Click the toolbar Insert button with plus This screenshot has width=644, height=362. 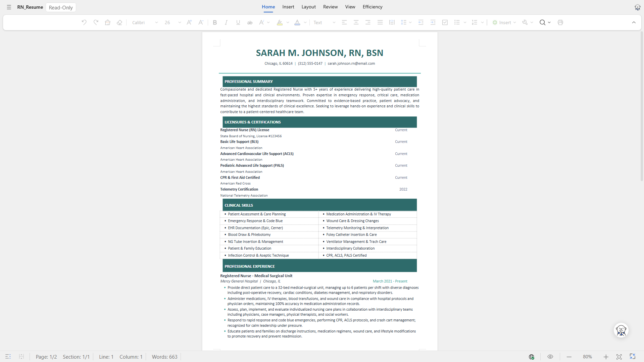point(504,22)
